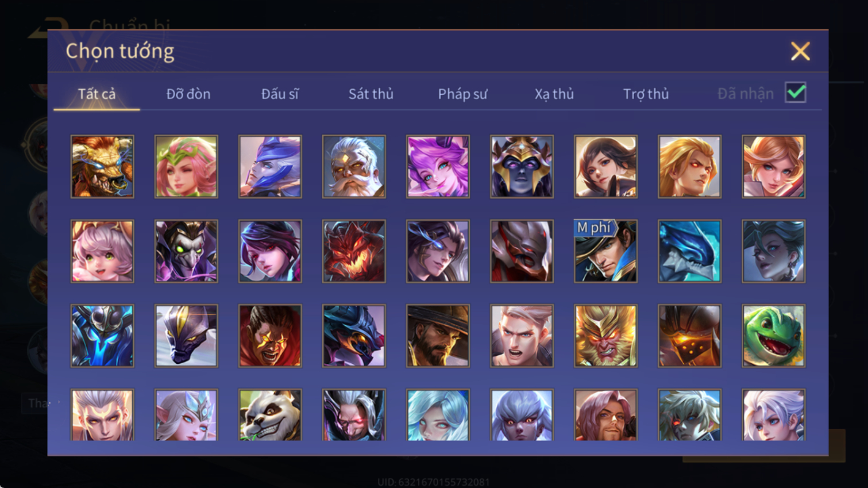The width and height of the screenshot is (868, 488).
Task: Select the green chameleon frog hero portrait
Action: [x=773, y=336]
